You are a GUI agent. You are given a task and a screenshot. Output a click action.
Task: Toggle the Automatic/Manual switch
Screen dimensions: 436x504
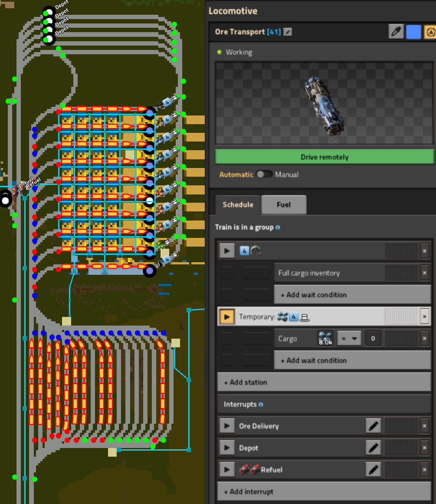[264, 174]
